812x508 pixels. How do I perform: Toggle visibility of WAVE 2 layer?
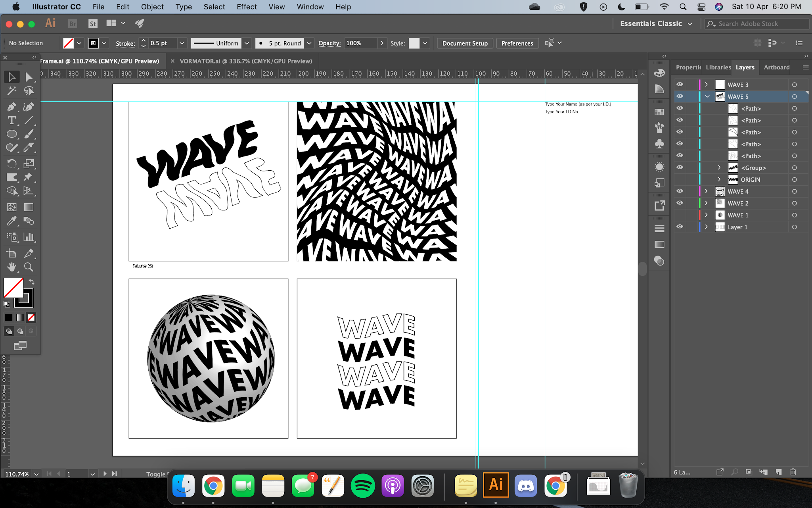[680, 203]
